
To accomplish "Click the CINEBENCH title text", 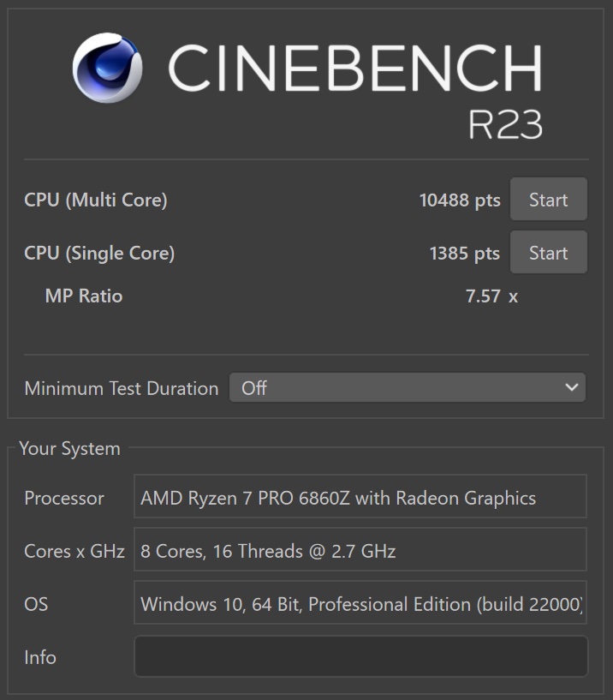I will 354,68.
